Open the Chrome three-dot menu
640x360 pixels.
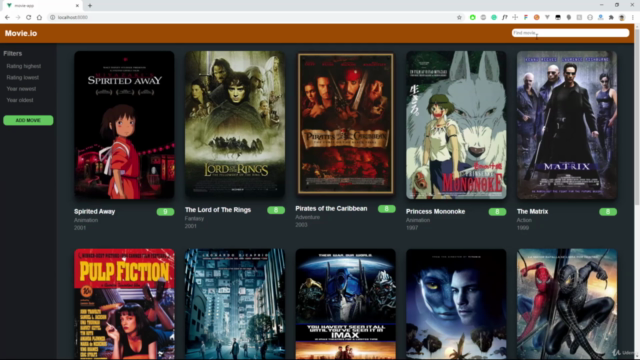click(x=633, y=17)
